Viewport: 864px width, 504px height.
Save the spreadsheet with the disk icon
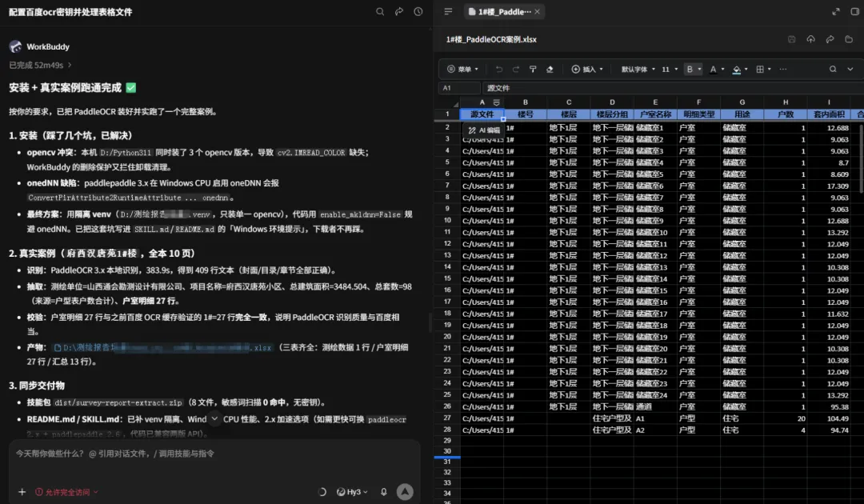tap(791, 39)
